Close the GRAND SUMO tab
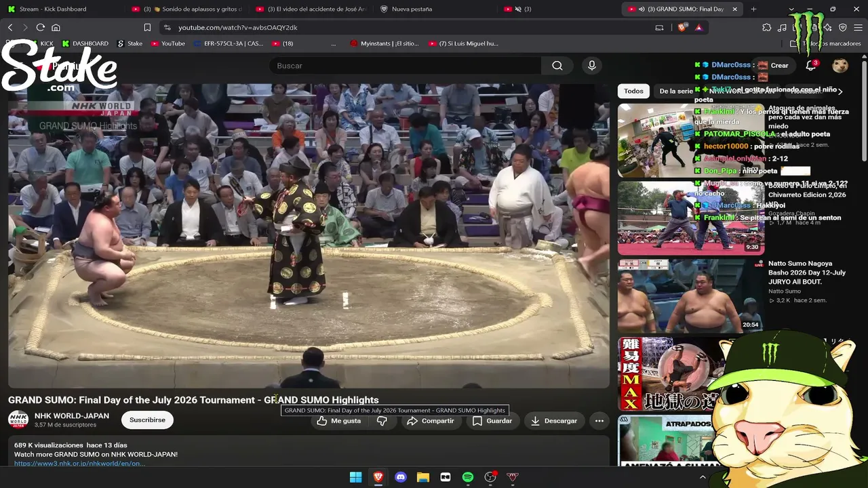Viewport: 868px width, 488px height. tap(734, 9)
